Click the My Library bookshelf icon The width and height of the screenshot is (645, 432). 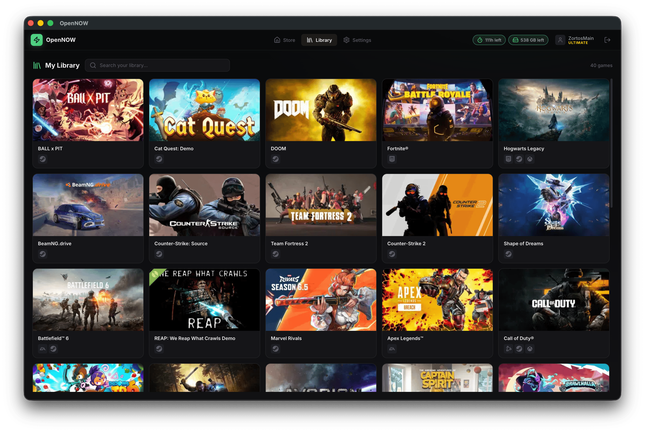point(37,65)
